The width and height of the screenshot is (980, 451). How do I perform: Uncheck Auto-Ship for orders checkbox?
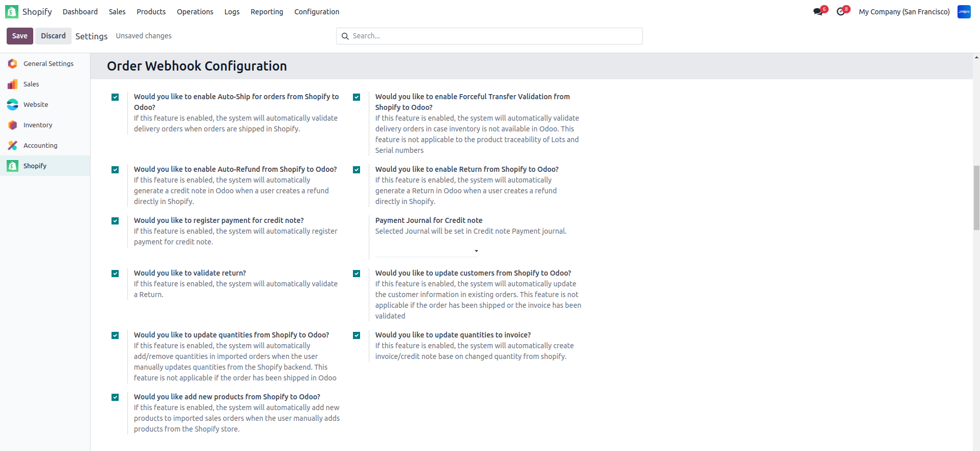tap(115, 97)
